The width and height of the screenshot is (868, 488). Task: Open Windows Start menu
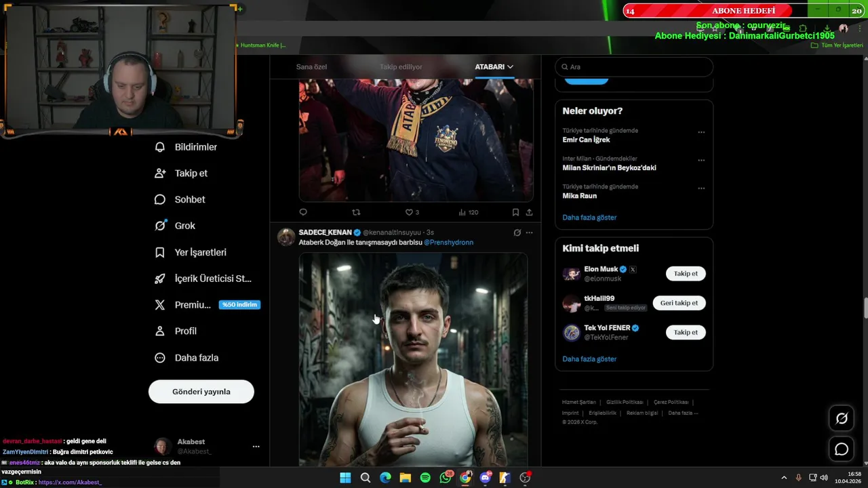click(x=345, y=478)
